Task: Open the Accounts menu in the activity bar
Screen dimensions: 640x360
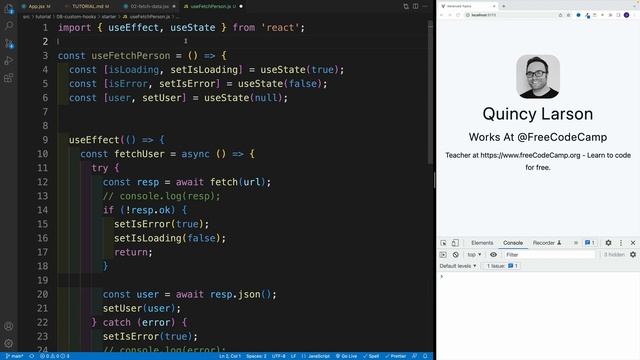Action: click(x=9, y=326)
